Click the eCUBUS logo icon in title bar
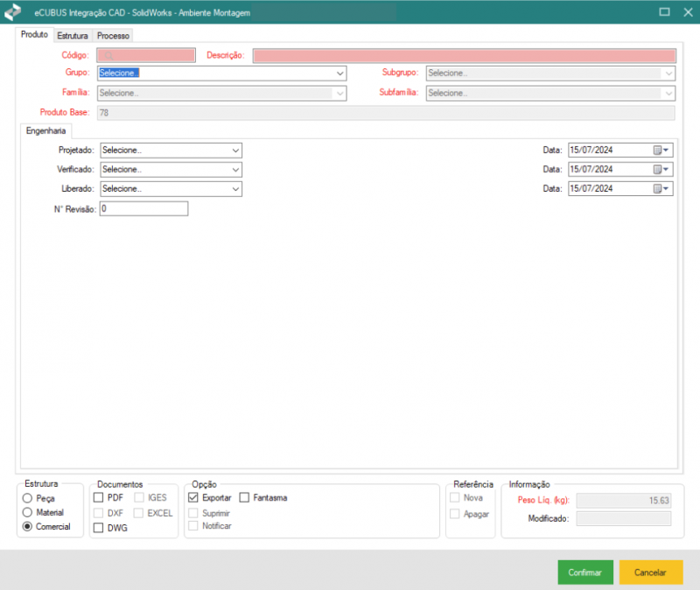The height and width of the screenshot is (590, 700). click(x=13, y=13)
